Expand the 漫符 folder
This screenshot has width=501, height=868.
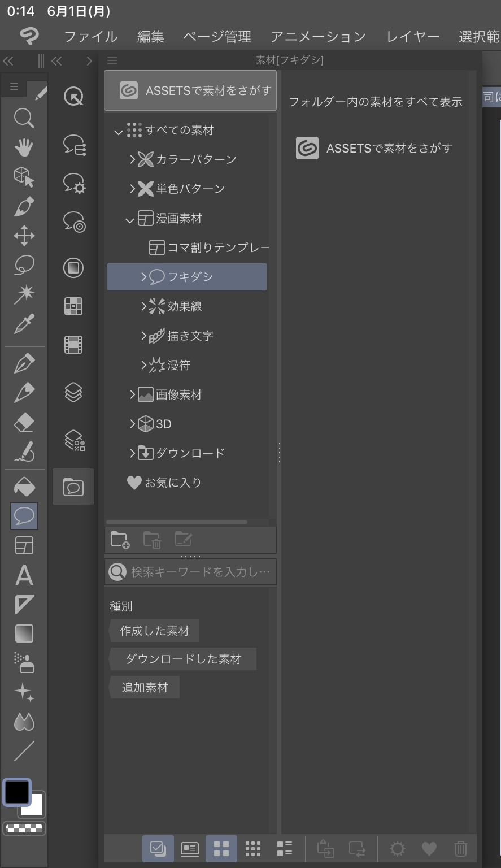[x=143, y=365]
